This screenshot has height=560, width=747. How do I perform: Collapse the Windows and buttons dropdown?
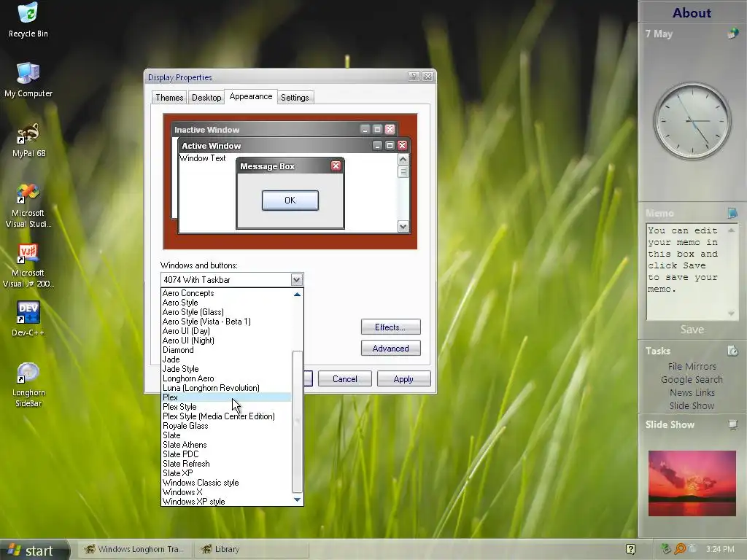[297, 279]
